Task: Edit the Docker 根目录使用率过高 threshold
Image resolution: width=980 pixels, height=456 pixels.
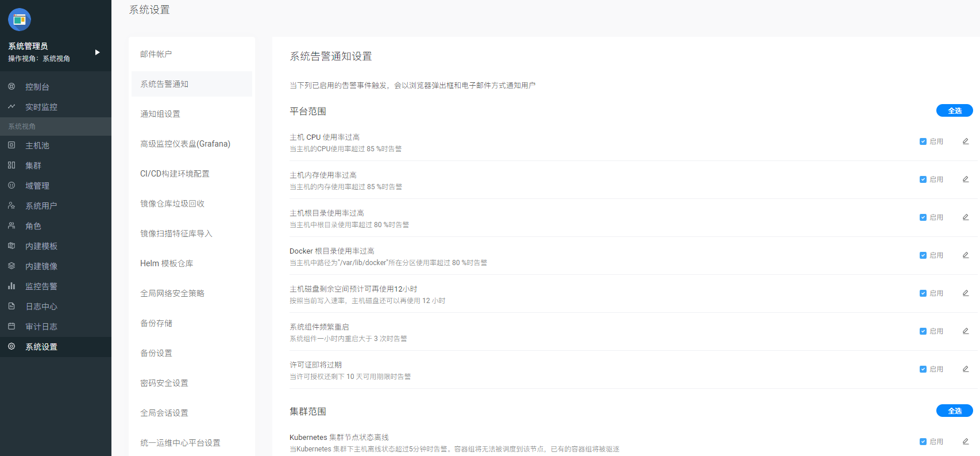Action: tap(966, 255)
